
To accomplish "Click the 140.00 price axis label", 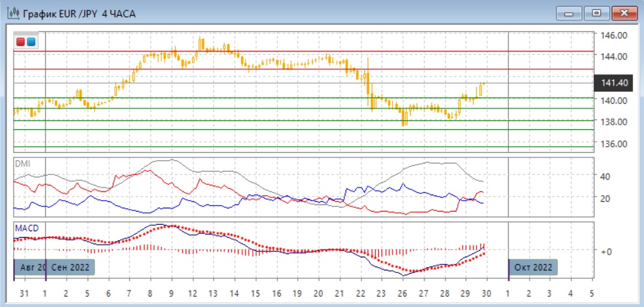I will tap(614, 100).
